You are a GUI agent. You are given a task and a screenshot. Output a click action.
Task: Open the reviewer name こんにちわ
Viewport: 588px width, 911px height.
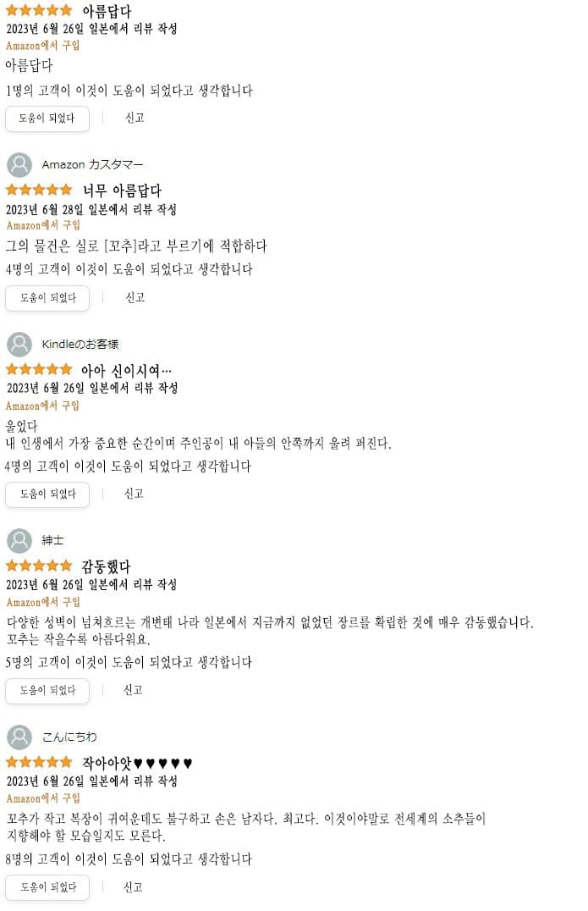[x=69, y=737]
